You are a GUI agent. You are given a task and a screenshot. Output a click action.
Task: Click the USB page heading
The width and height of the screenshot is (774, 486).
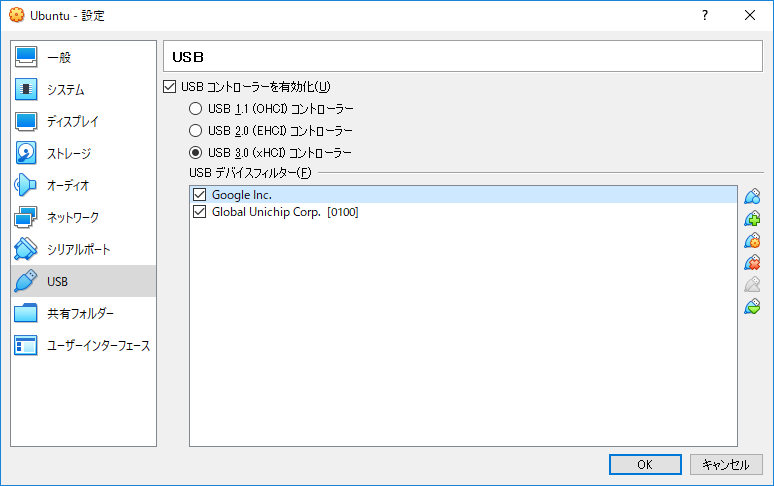188,57
